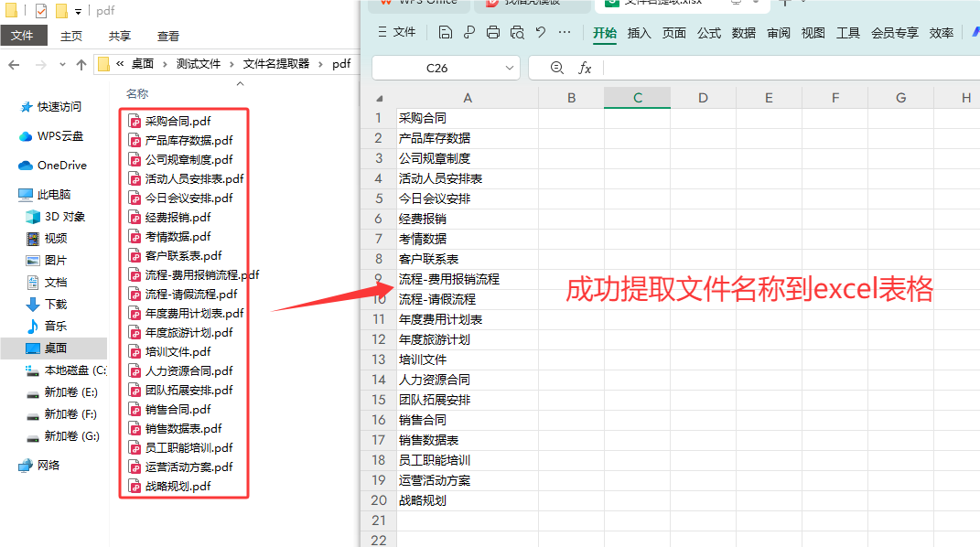The width and height of the screenshot is (980, 547).
Task: Open the more options ellipsis in WPS toolbar
Action: click(565, 32)
